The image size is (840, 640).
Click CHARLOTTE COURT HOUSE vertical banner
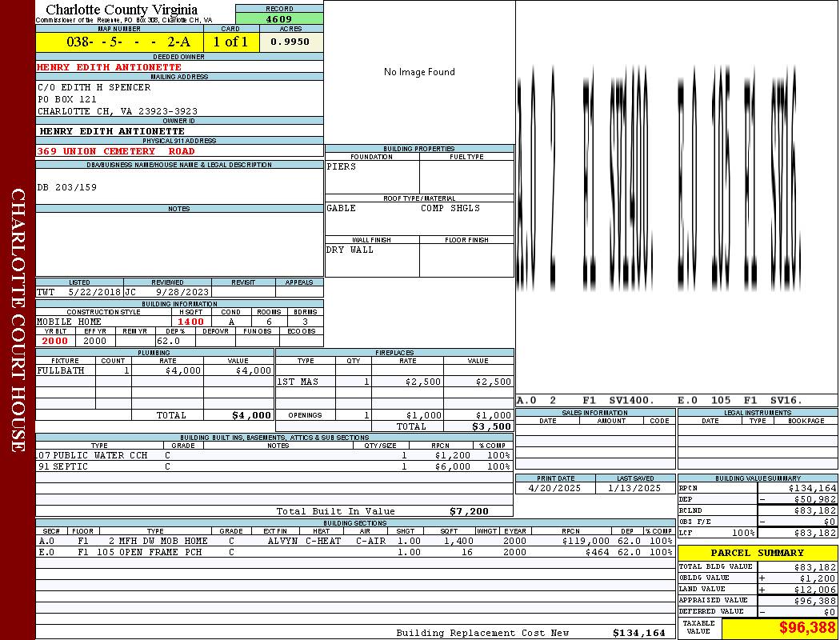[x=18, y=320]
